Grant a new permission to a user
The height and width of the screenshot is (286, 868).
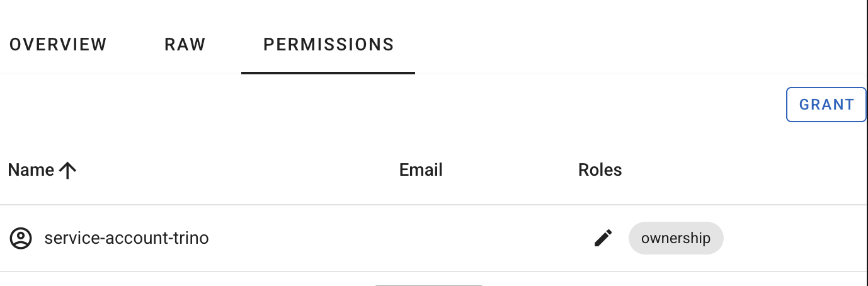pos(826,105)
